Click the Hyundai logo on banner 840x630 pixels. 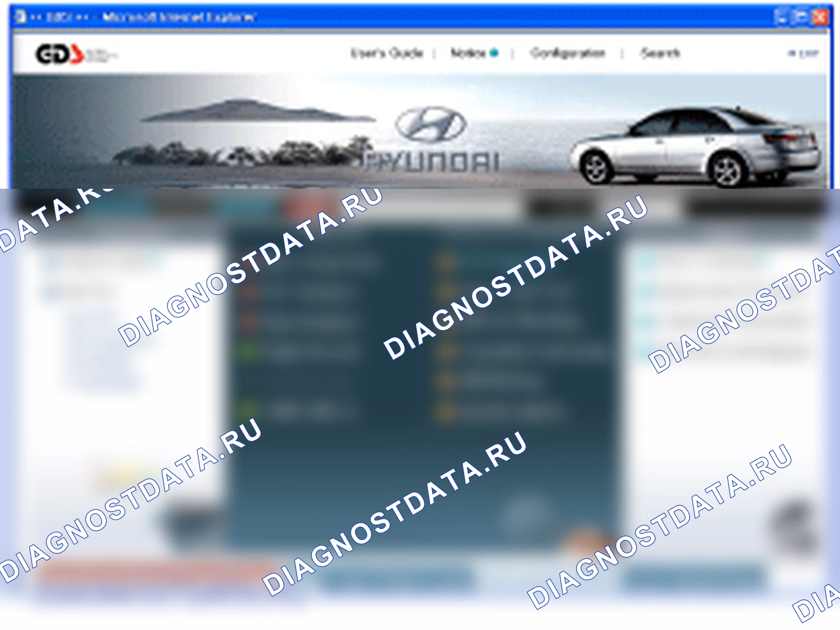pos(431,140)
